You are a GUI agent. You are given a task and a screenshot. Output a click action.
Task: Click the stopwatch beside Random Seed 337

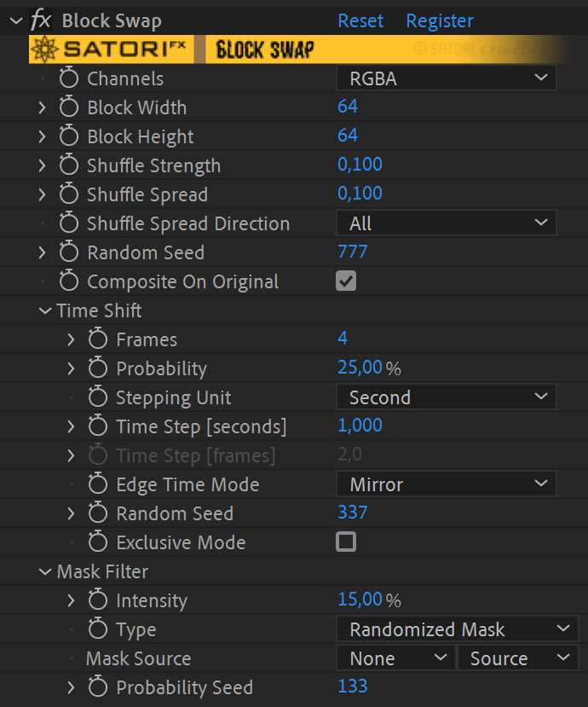pyautogui.click(x=98, y=513)
